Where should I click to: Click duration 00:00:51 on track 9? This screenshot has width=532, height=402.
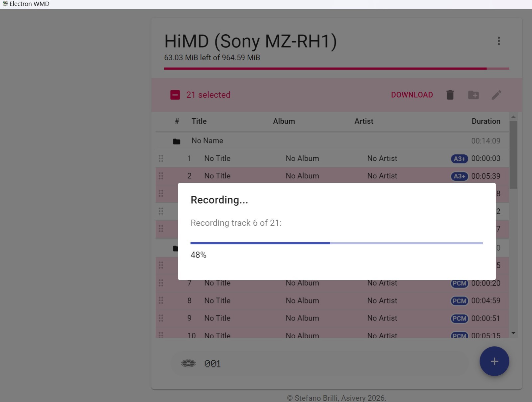486,318
